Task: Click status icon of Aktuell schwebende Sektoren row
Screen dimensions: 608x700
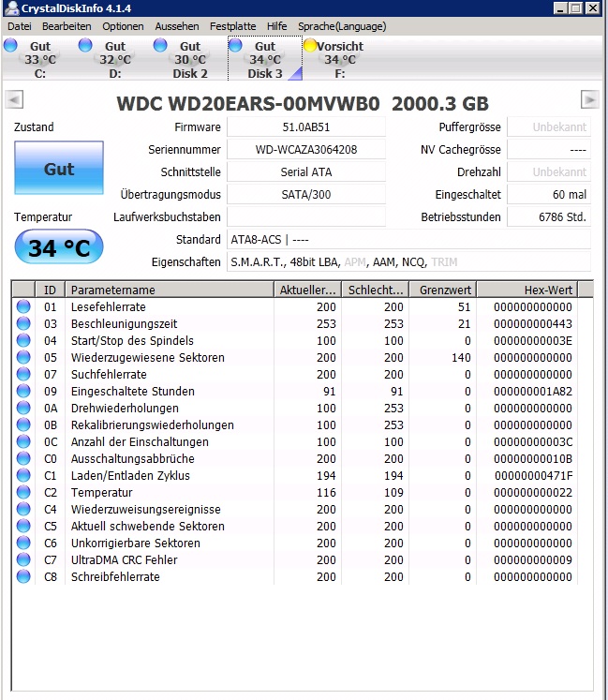Action: point(23,526)
